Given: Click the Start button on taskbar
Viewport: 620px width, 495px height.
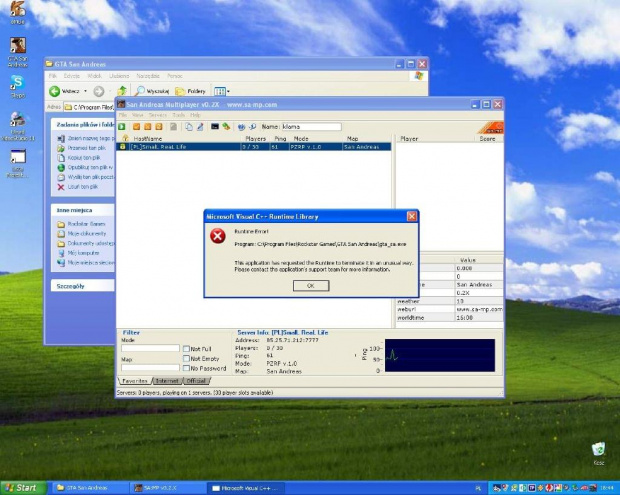Looking at the screenshot, I should tap(23, 488).
